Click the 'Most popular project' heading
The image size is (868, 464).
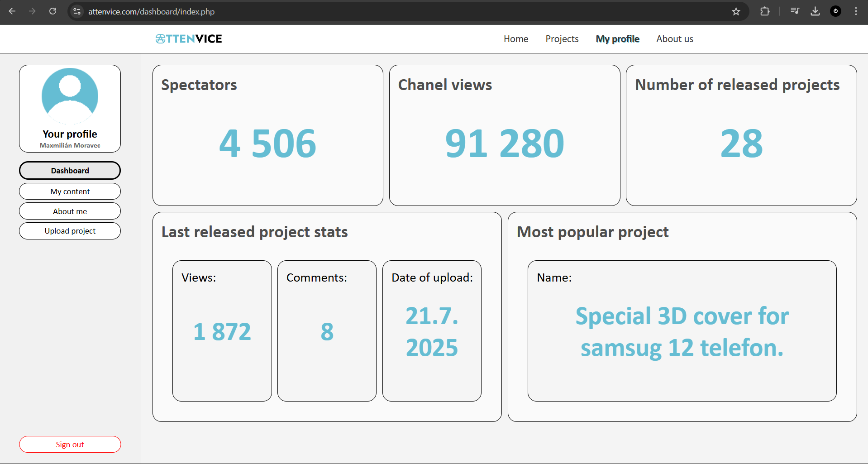click(592, 232)
